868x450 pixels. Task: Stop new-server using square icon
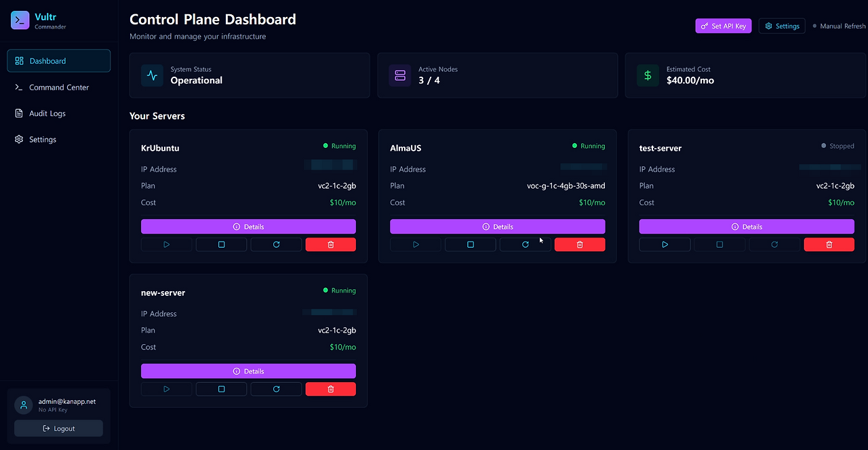pyautogui.click(x=221, y=389)
